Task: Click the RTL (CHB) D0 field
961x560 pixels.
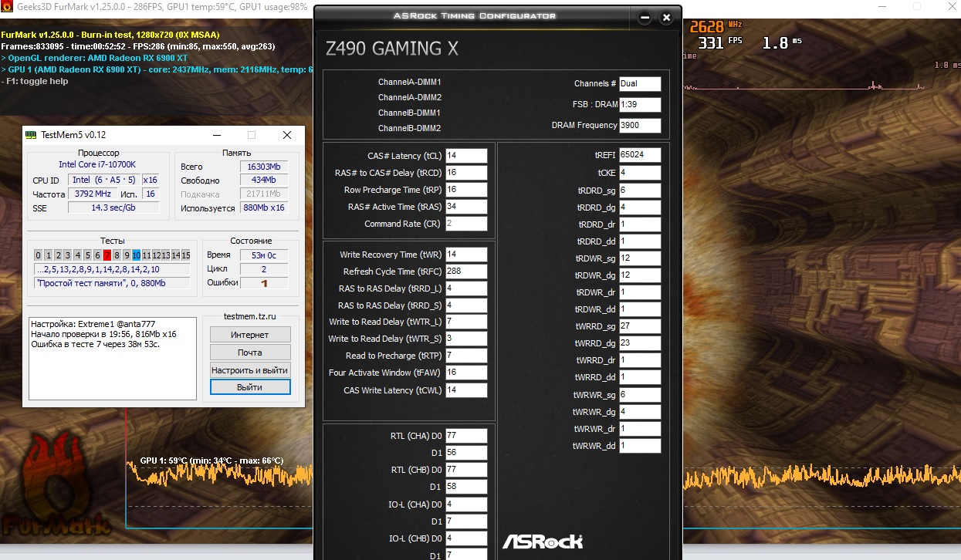Action: [466, 470]
